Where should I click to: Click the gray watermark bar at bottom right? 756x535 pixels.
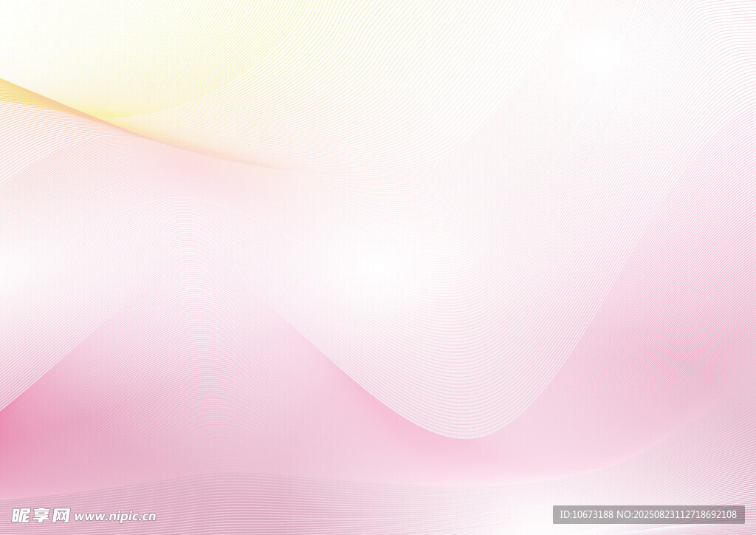tap(648, 514)
